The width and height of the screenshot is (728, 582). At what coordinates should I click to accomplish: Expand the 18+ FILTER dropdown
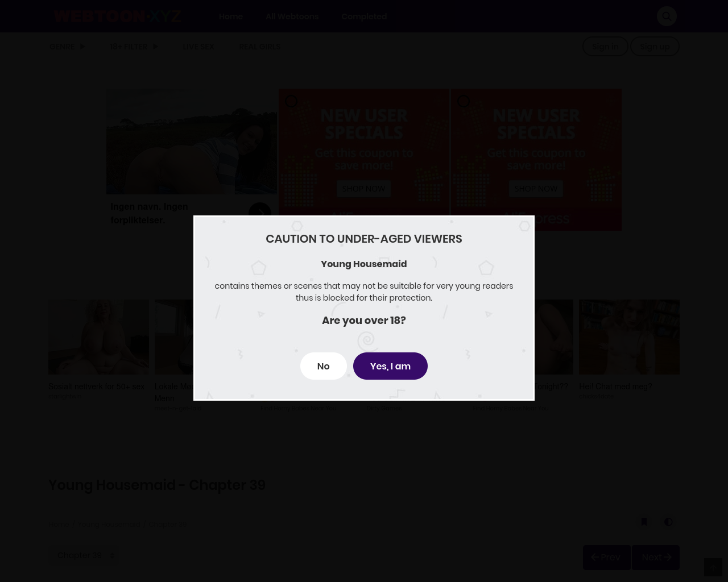pyautogui.click(x=134, y=47)
